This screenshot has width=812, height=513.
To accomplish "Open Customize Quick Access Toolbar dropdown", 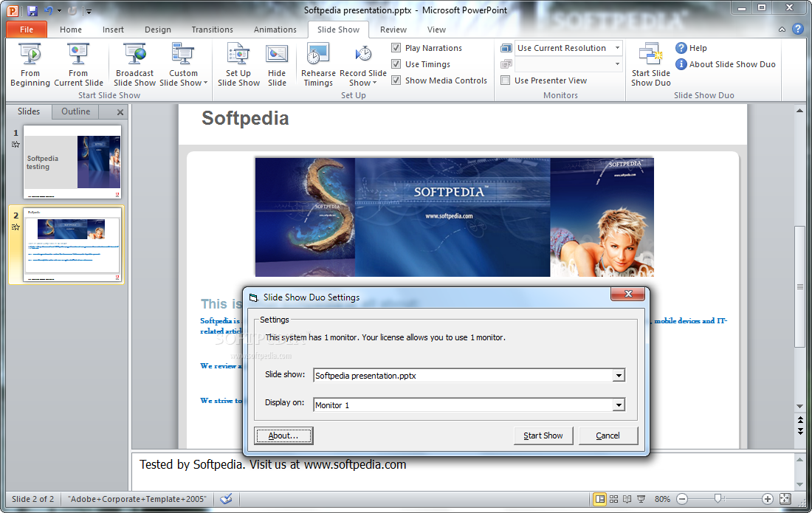I will (x=89, y=11).
